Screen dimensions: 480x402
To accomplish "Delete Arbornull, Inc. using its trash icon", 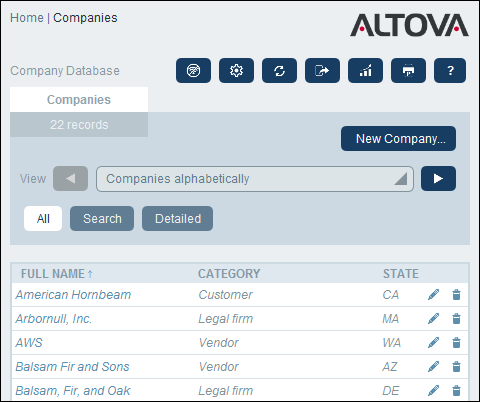I will pyautogui.click(x=456, y=319).
